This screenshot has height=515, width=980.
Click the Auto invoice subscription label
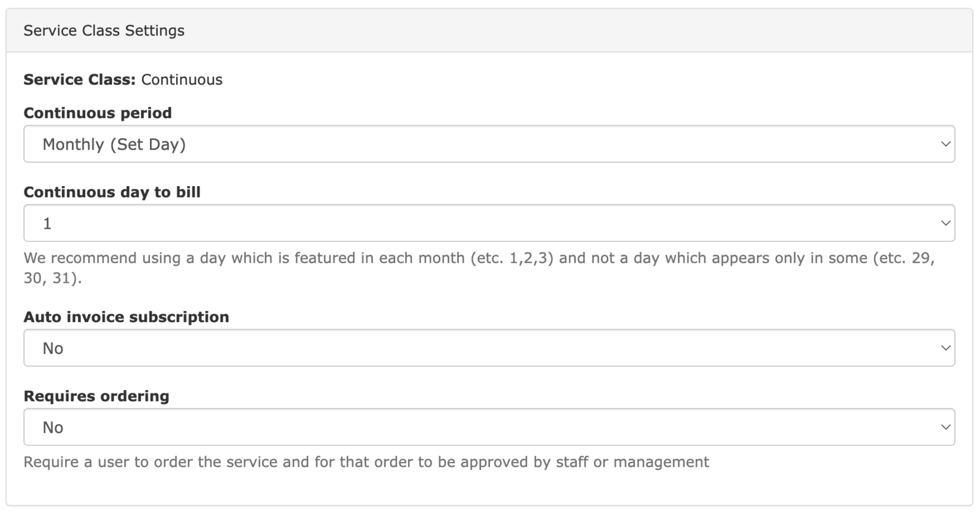click(x=126, y=317)
